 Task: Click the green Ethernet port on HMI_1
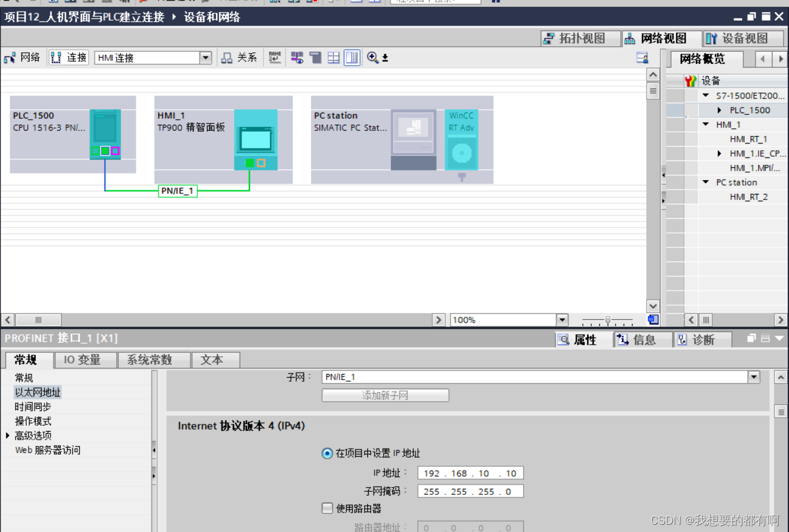tap(250, 163)
